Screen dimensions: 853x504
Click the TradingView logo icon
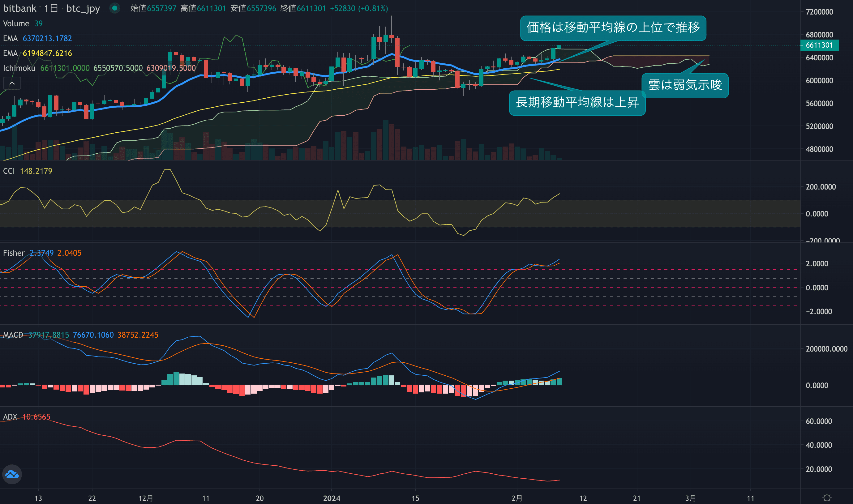[x=12, y=474]
